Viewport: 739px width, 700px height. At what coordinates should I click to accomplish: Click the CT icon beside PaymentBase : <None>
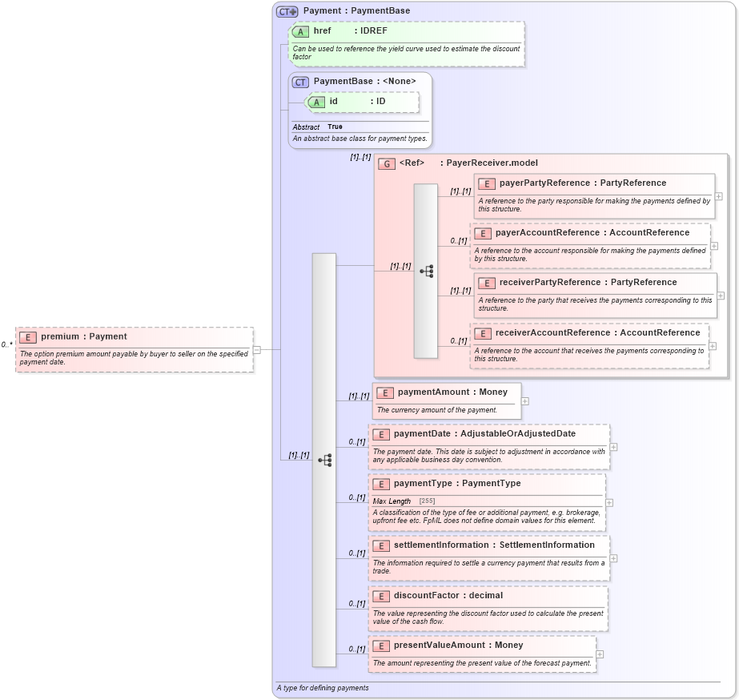(300, 82)
